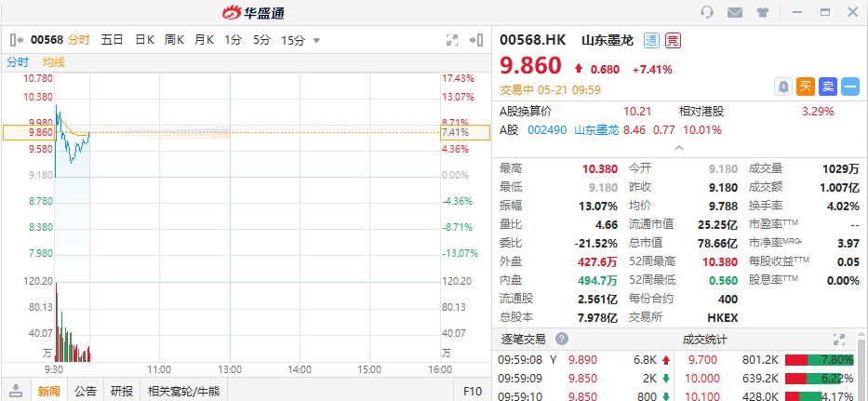Select the 15分 interval
The width and height of the screenshot is (868, 401).
pos(293,40)
